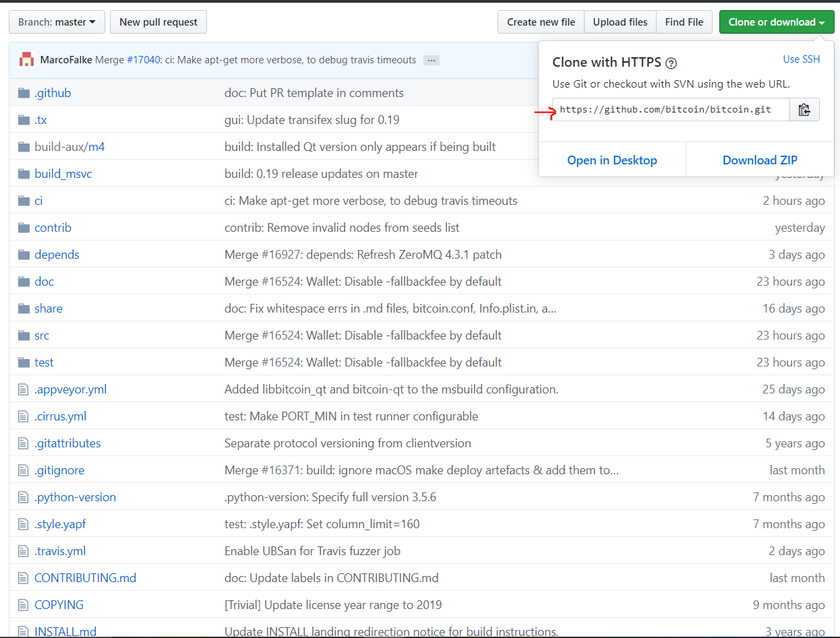Click the build_msvc folder icon

tap(24, 174)
